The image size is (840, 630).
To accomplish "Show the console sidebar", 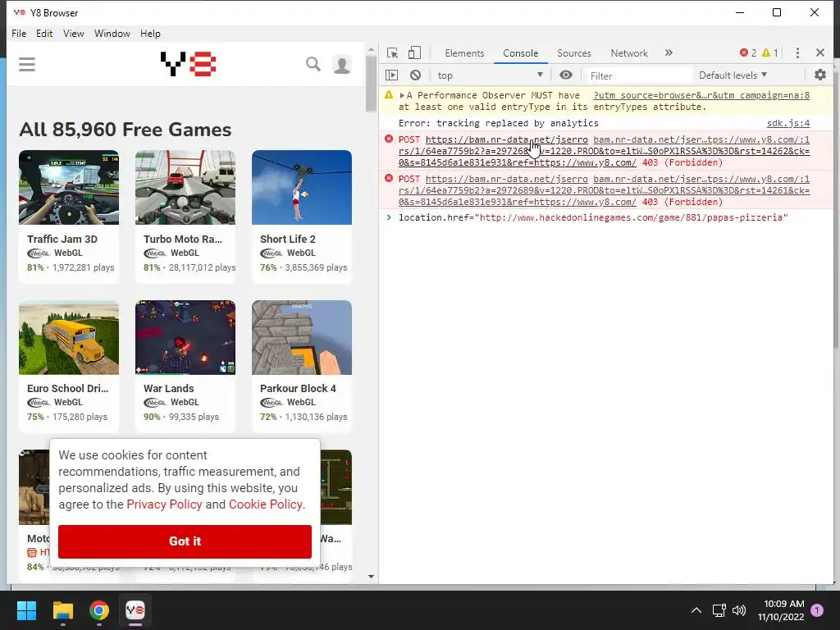I will coord(392,75).
